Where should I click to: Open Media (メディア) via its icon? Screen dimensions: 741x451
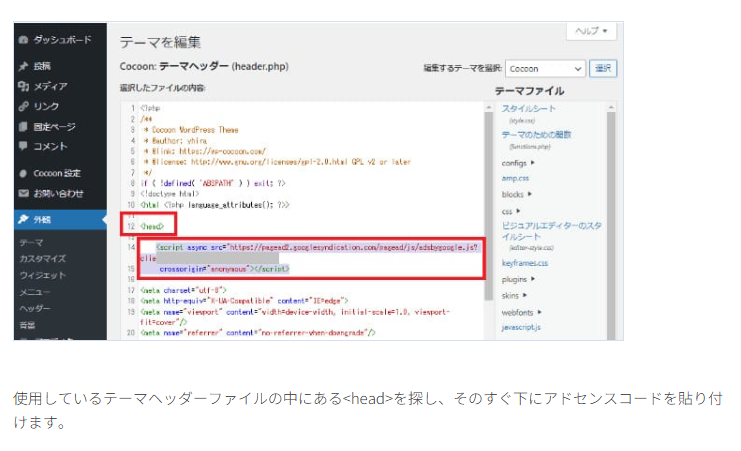[23, 87]
